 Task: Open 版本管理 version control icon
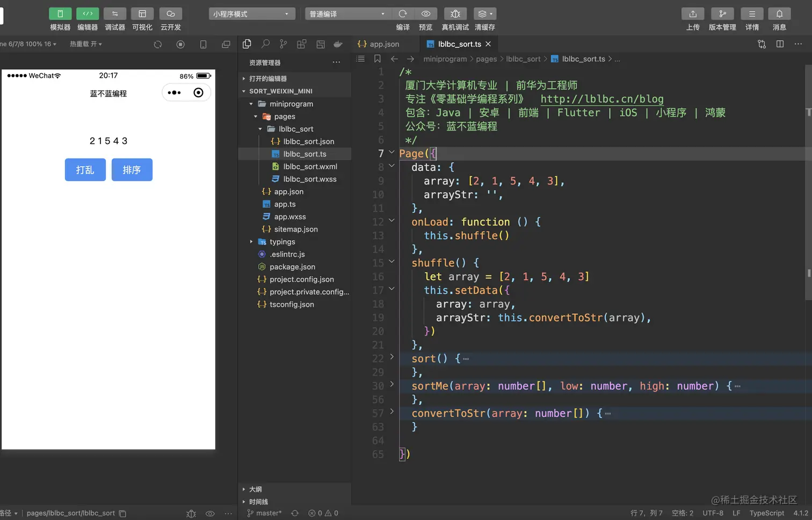click(x=722, y=13)
